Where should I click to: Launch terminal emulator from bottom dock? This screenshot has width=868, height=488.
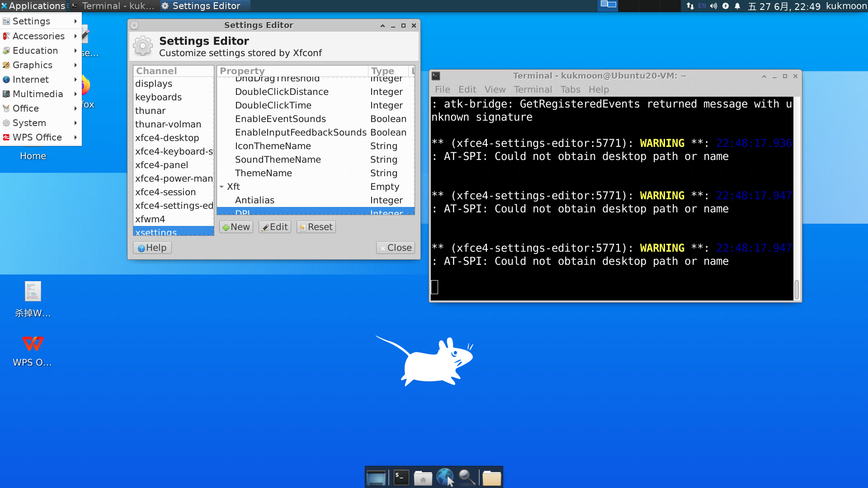click(401, 478)
